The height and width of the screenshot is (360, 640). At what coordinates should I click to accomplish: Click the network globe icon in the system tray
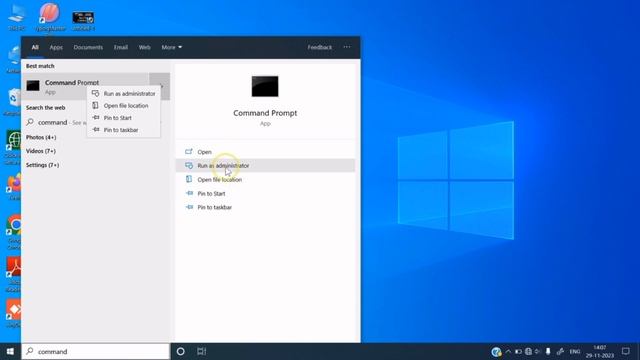[528, 351]
